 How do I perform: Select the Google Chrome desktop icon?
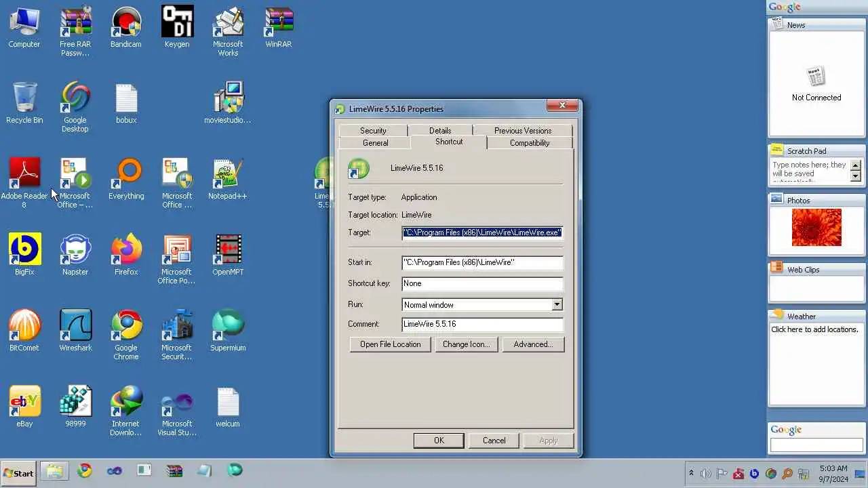point(126,336)
